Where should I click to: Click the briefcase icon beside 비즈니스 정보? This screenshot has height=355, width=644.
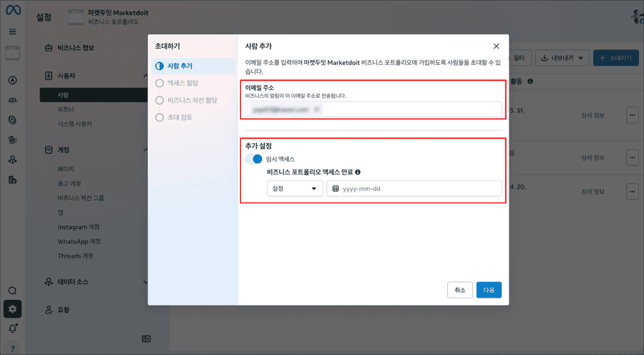point(49,48)
